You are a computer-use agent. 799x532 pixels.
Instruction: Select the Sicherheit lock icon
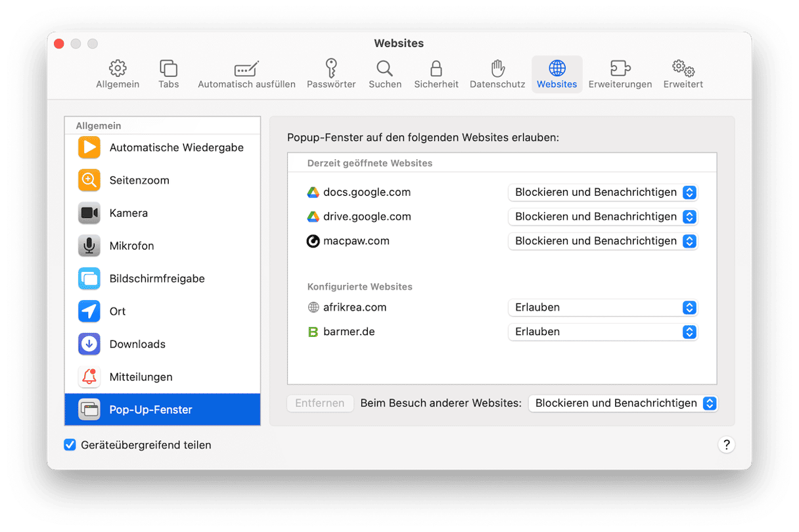[x=436, y=68]
